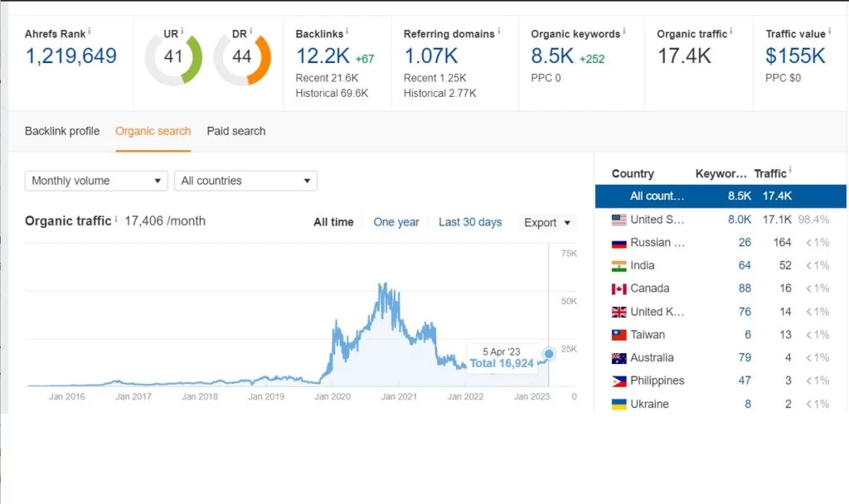The height and width of the screenshot is (504, 849).
Task: Open the Referring domains count 1.07K
Action: [431, 56]
